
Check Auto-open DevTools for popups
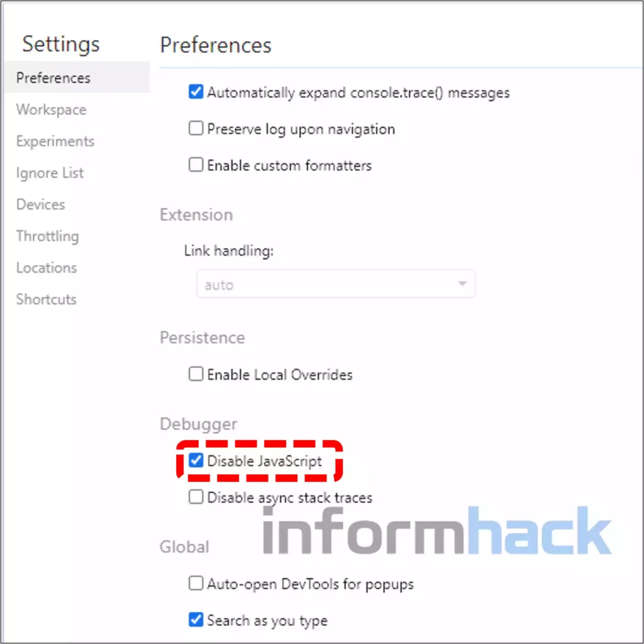tap(196, 583)
